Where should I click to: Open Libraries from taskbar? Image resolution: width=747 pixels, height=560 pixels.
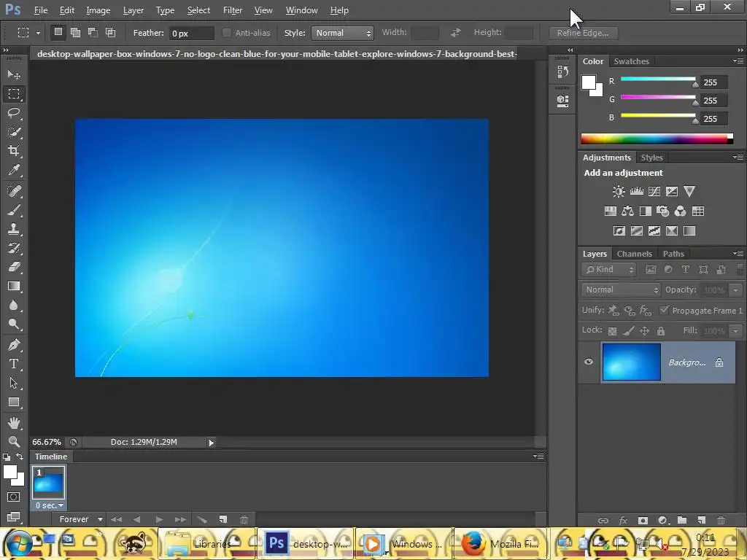206,543
